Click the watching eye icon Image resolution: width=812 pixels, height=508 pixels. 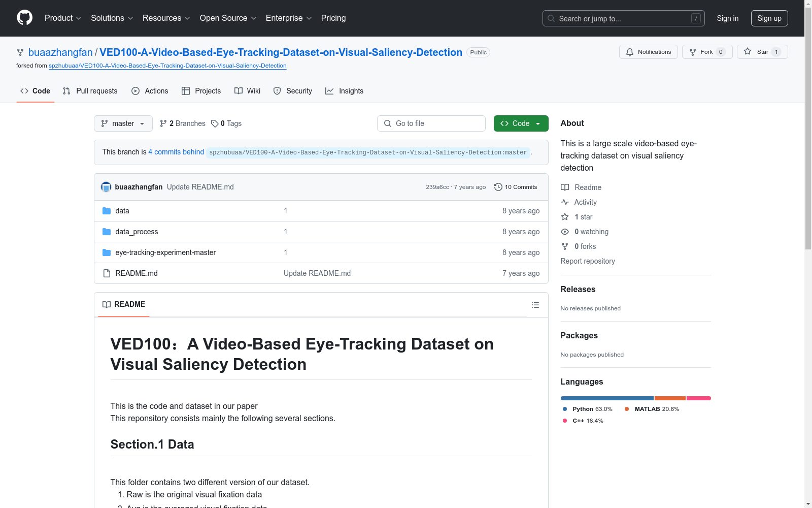pos(565,232)
